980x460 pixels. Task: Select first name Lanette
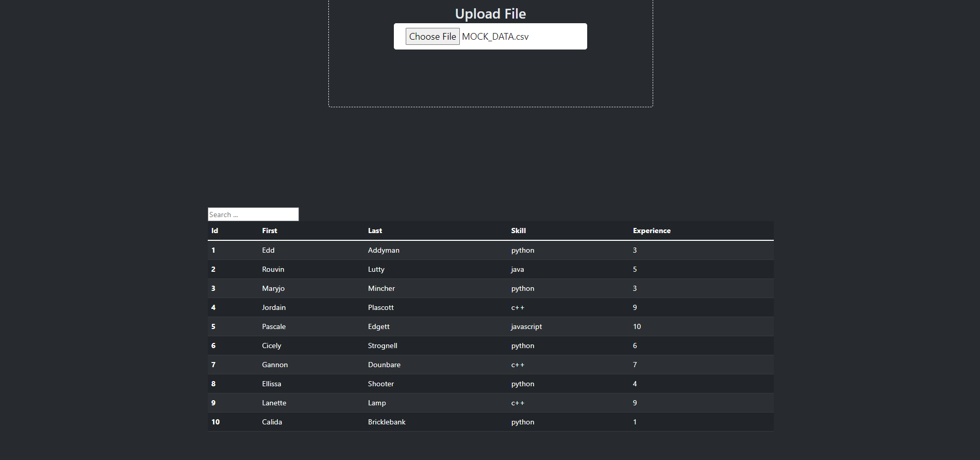click(274, 403)
